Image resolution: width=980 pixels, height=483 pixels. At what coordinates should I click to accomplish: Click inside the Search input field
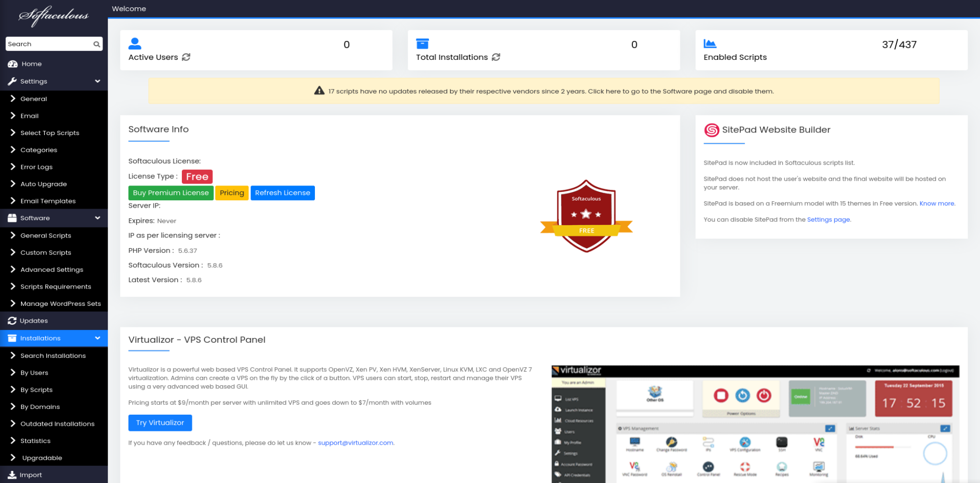click(47, 44)
